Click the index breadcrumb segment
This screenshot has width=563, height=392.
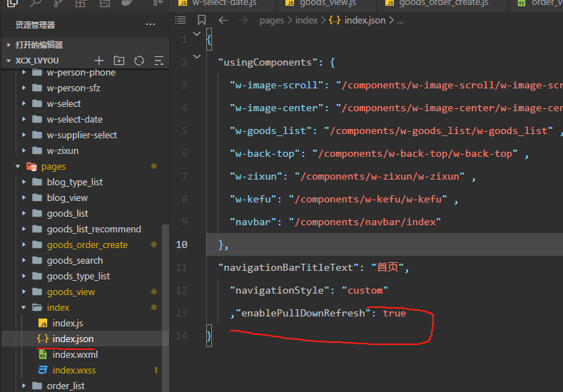pos(306,20)
